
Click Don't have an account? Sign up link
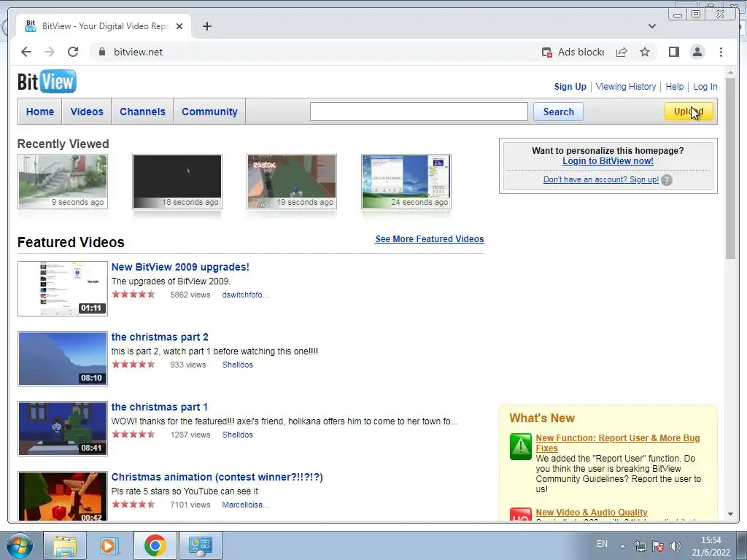pos(601,179)
